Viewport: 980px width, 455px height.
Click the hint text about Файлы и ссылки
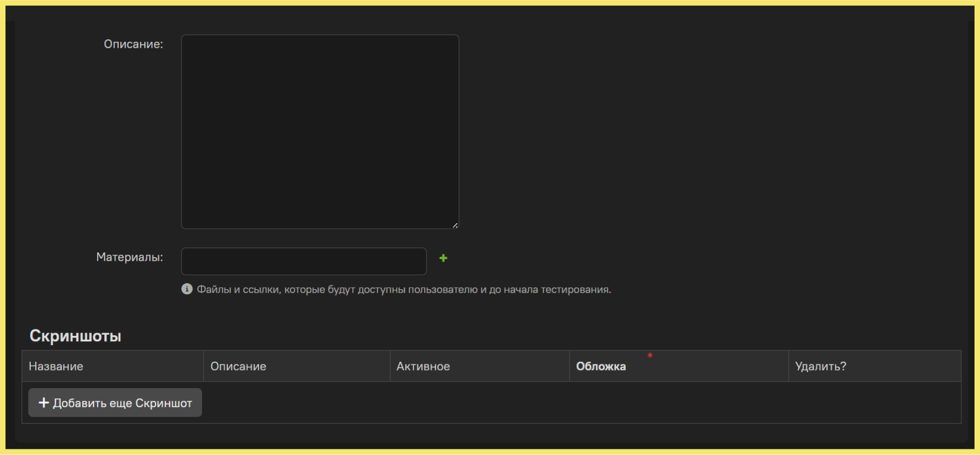tap(404, 289)
